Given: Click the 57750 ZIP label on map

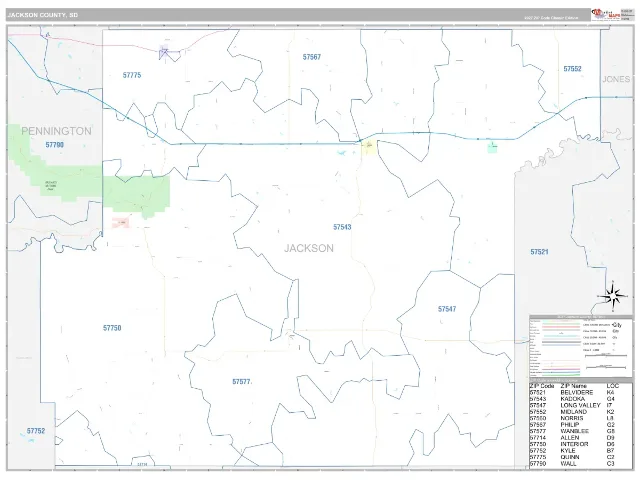Looking at the screenshot, I should [112, 328].
